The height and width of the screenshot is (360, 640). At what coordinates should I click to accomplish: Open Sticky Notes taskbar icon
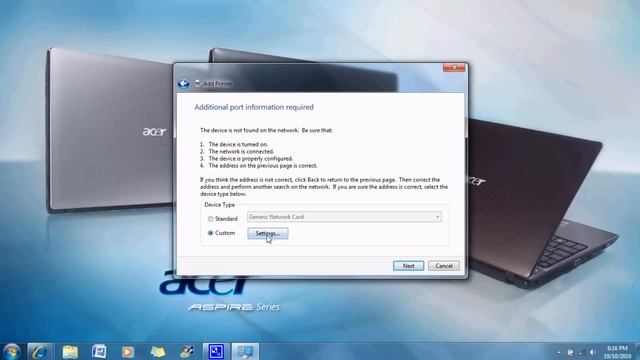pyautogui.click(x=158, y=351)
